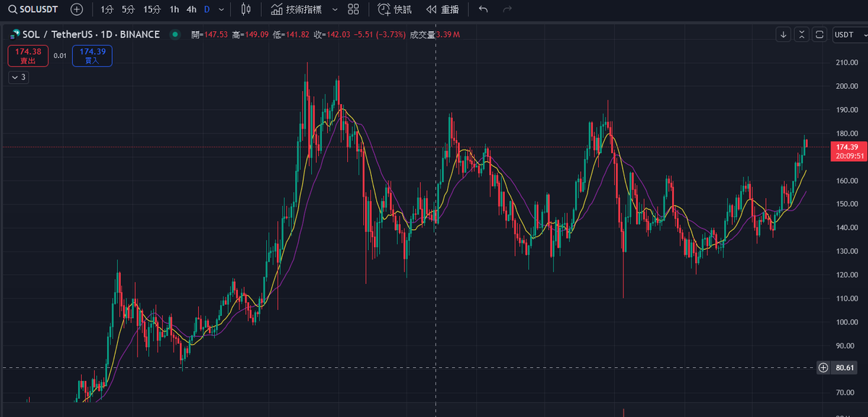Viewport: 868px width, 417px height.
Task: Click the 174.39 current price label
Action: (x=846, y=147)
